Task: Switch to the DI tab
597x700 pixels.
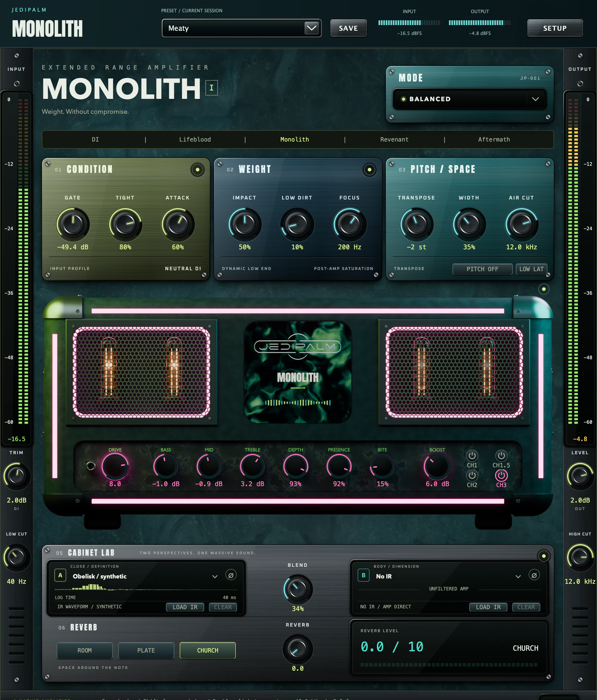Action: pos(95,140)
